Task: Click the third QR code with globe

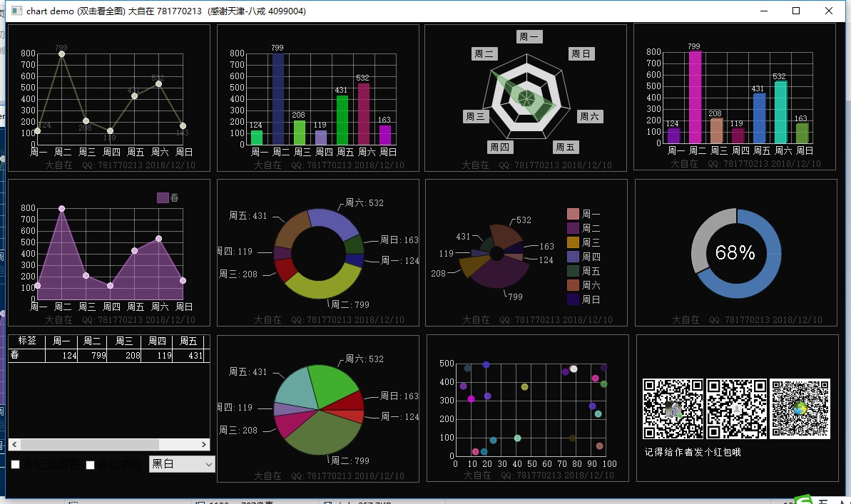Action: pos(800,408)
